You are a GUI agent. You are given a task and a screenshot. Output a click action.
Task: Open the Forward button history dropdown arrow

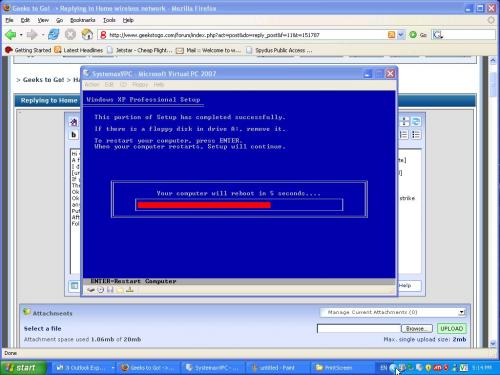pos(42,35)
